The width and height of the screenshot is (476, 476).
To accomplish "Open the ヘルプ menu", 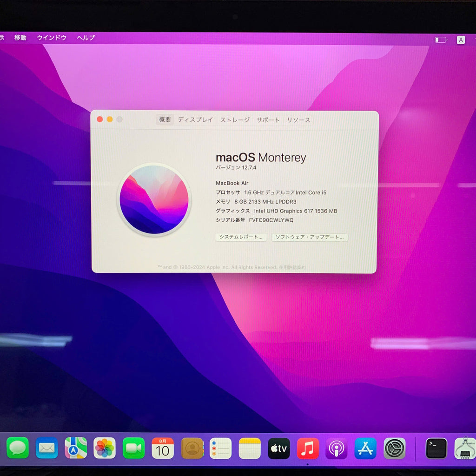I will tap(86, 38).
